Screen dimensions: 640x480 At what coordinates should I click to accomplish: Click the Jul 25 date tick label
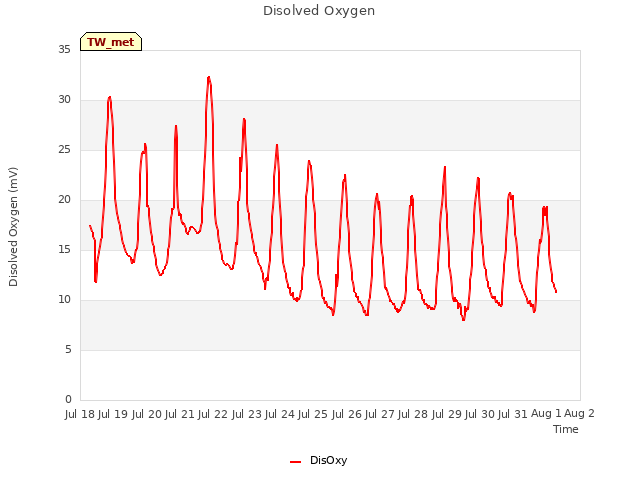tap(313, 414)
